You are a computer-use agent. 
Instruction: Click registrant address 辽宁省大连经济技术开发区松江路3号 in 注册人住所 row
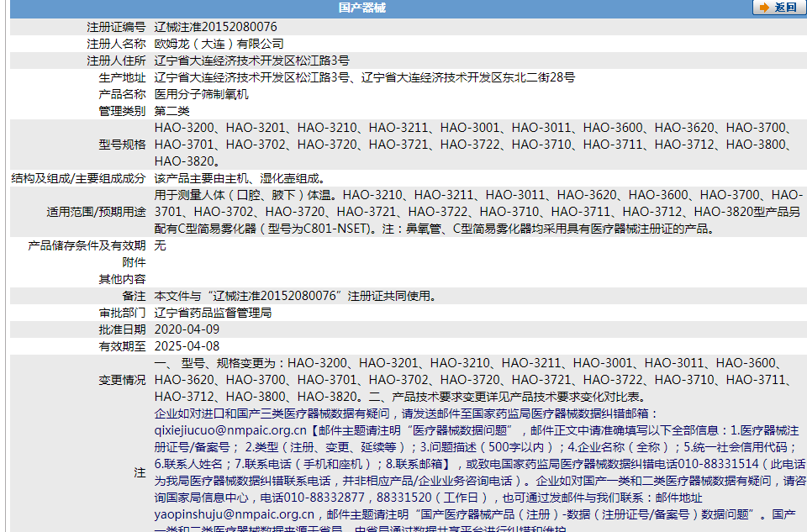tap(252, 61)
